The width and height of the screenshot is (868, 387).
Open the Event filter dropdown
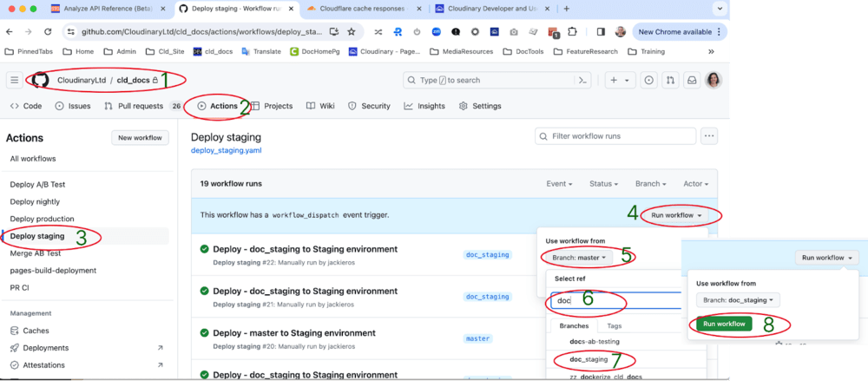tap(559, 184)
